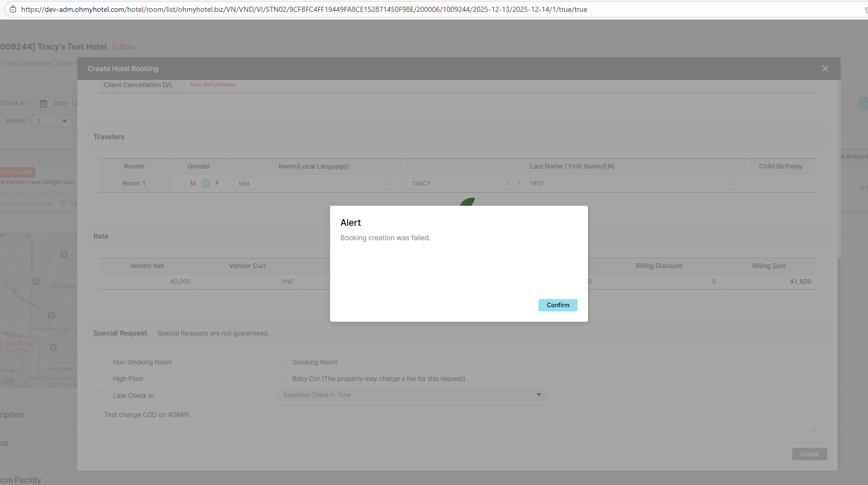Click Confirm in the Alert dialog
Screen dimensions: 868x485
point(558,305)
